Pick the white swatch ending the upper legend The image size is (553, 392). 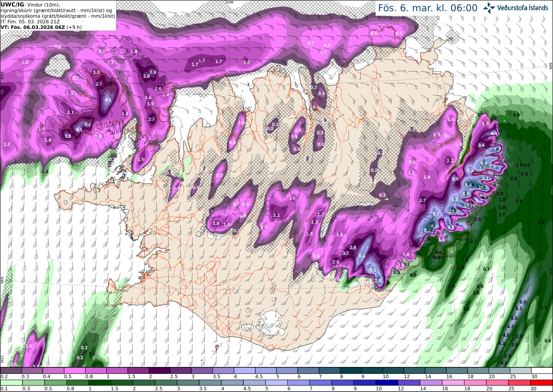pyautogui.click(x=542, y=370)
